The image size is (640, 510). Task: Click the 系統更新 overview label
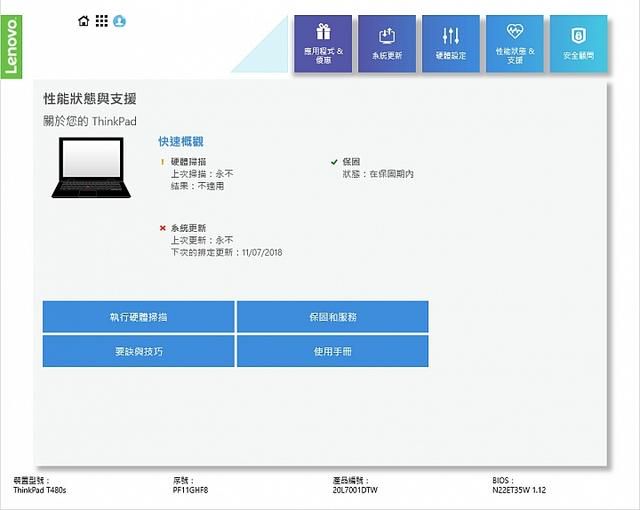pyautogui.click(x=188, y=228)
